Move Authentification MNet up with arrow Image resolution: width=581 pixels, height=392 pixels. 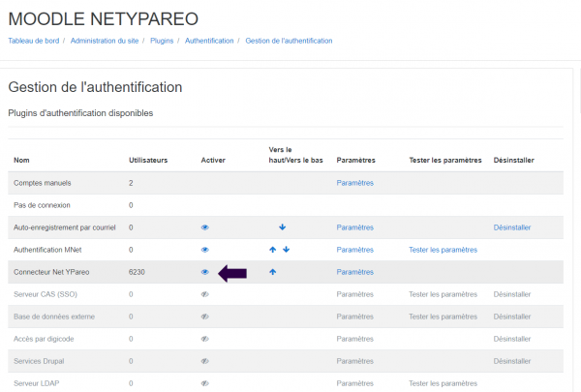coord(273,250)
